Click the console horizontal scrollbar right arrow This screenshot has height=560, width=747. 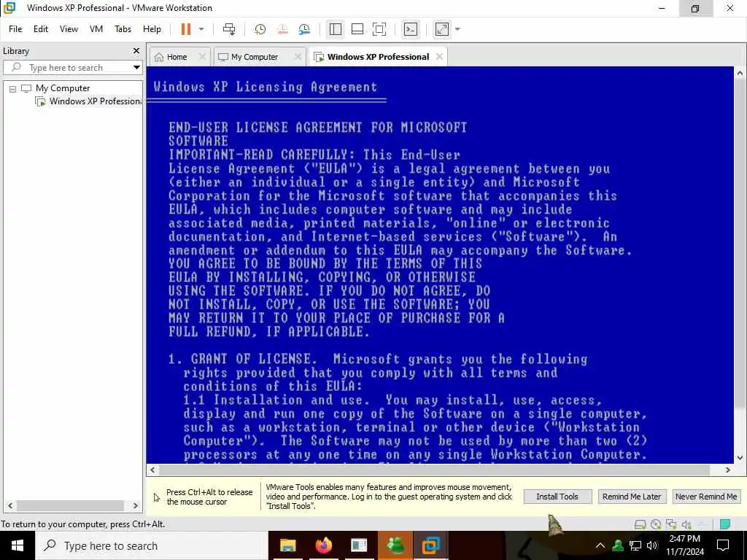728,470
